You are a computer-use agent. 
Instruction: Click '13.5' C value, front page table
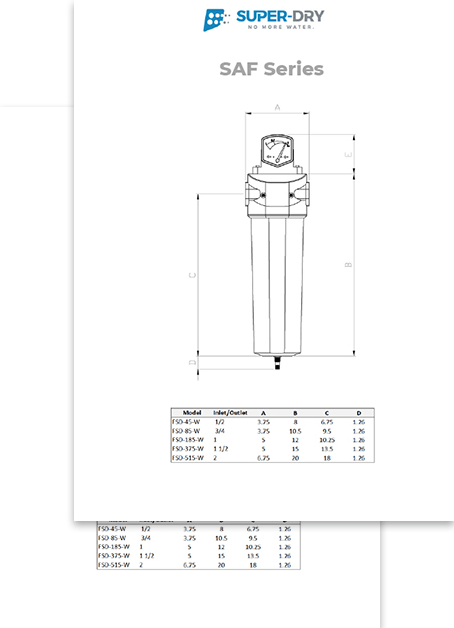pyautogui.click(x=327, y=449)
